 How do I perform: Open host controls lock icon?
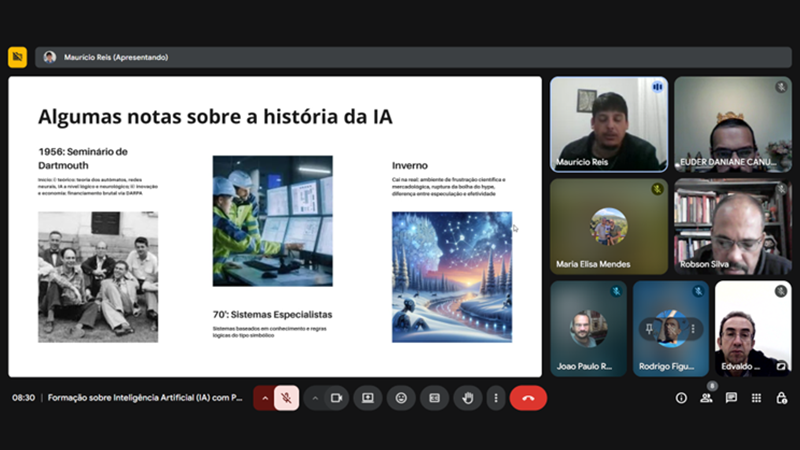[780, 398]
